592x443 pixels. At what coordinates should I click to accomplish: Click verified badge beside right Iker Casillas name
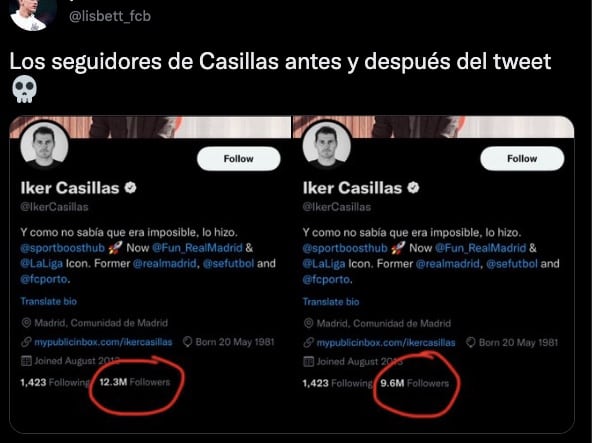click(413, 187)
